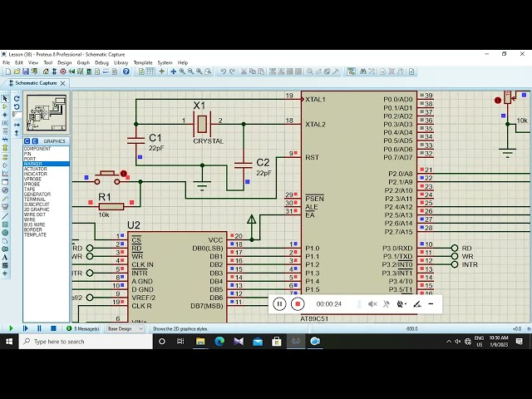Open the Design menu
Screen dimensions: 532x399
[65, 63]
